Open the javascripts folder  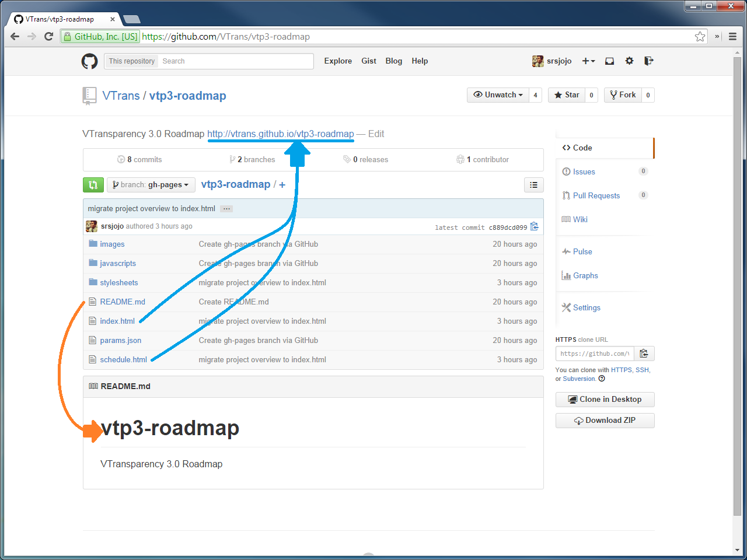[x=118, y=264]
